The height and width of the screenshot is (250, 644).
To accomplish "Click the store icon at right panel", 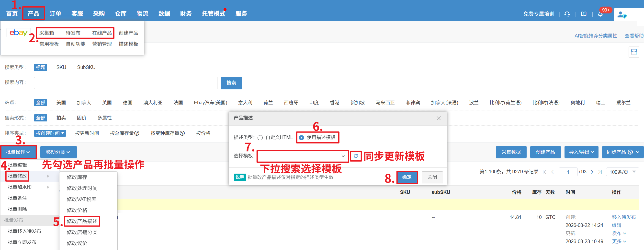I will point(634,52).
